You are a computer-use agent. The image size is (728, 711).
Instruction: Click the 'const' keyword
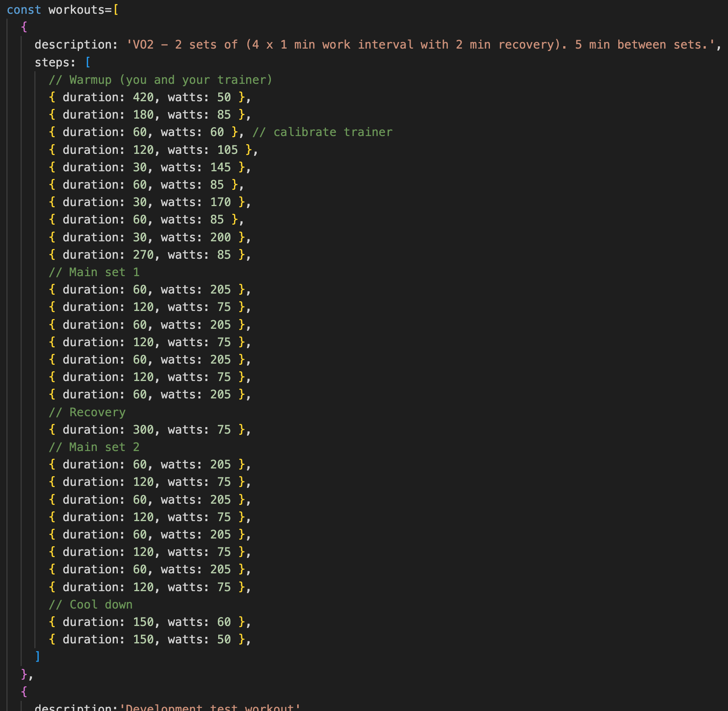point(24,10)
